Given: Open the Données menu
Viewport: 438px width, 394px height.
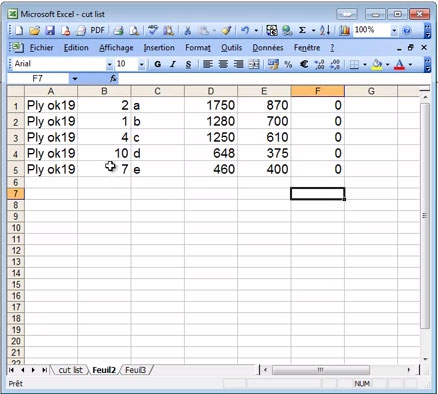Looking at the screenshot, I should 268,48.
